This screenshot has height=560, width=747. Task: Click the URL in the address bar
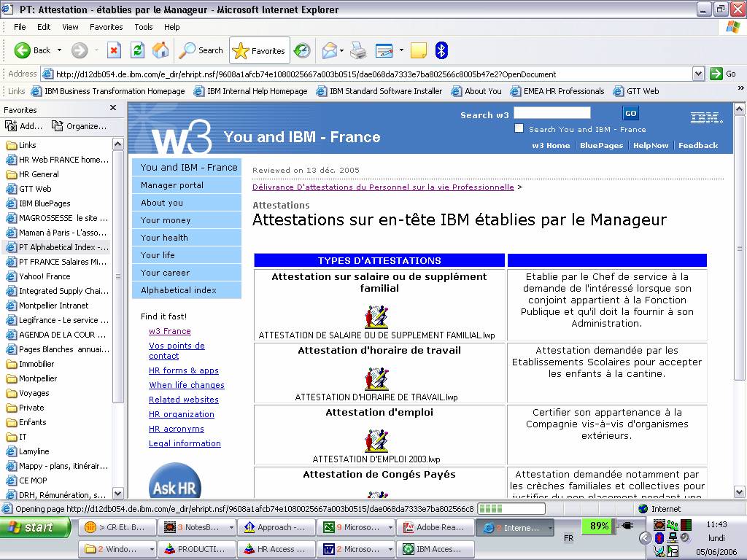[306, 74]
